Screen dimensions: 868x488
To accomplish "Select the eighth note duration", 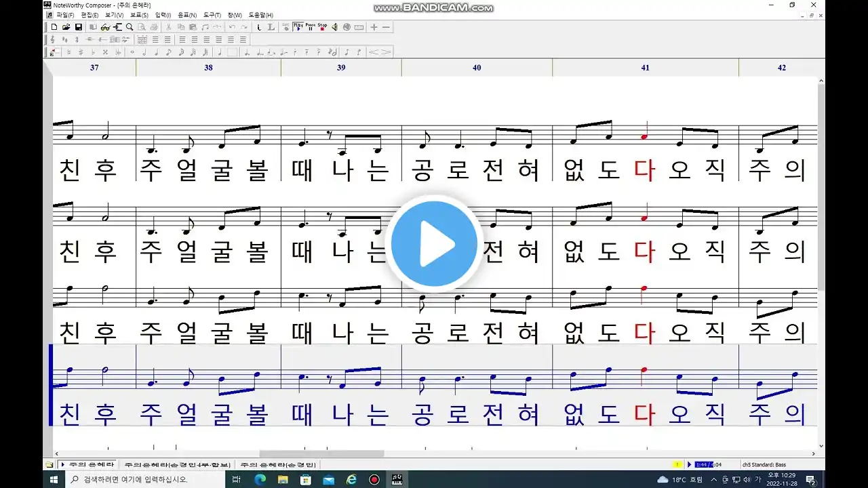I will point(169,52).
